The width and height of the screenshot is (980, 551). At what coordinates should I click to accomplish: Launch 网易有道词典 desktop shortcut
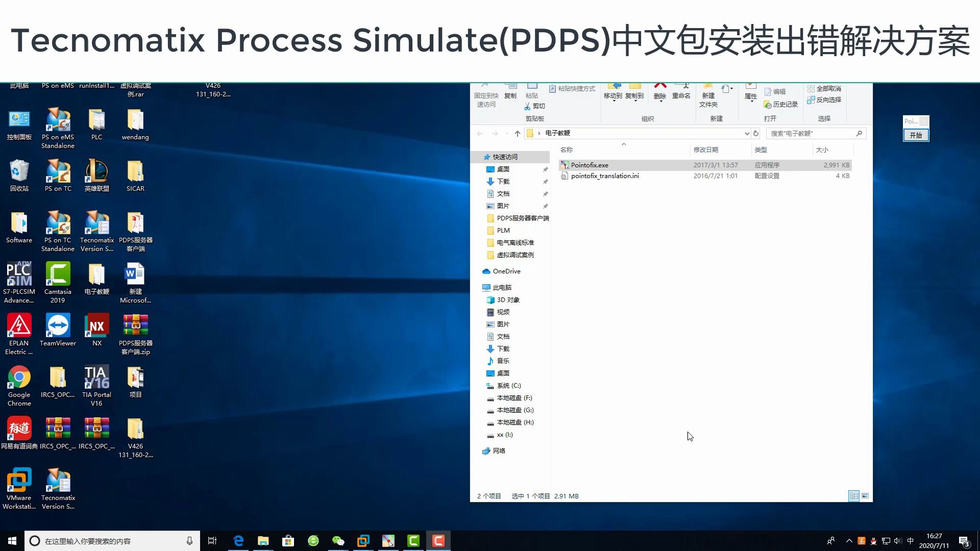coord(19,434)
